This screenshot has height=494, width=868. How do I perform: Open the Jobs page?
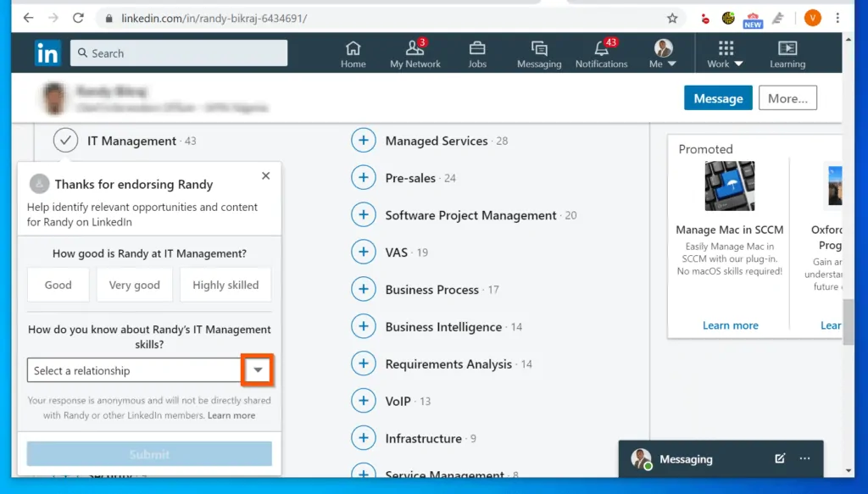click(477, 55)
